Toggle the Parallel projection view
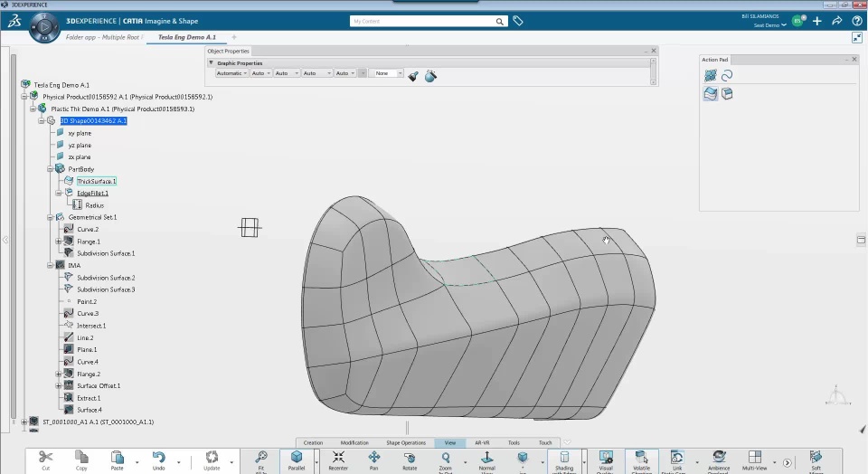This screenshot has height=474, width=868. click(297, 460)
